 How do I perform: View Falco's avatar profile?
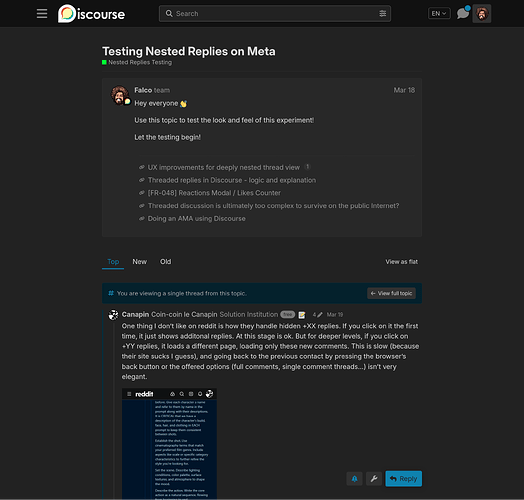coord(119,95)
